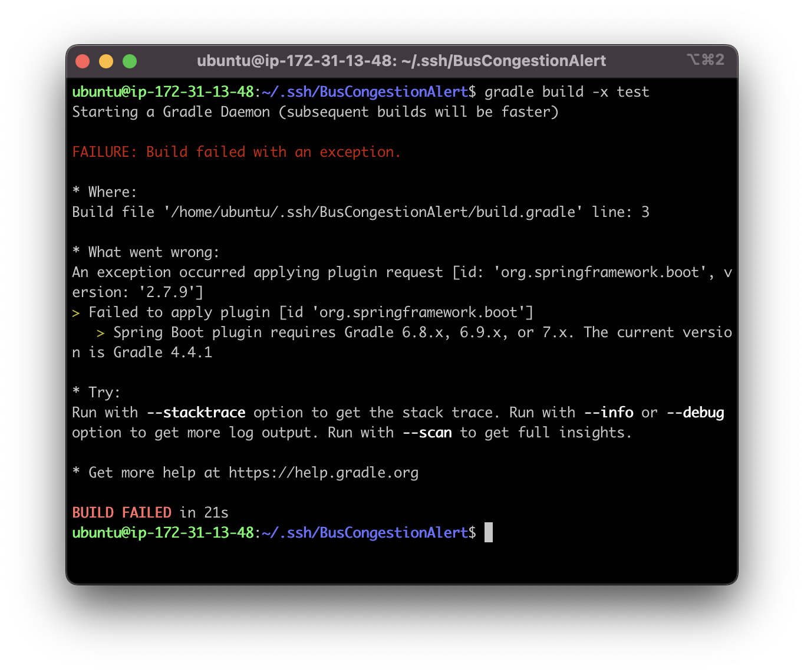Screen dimensions: 804x672
Task: Click the bottom shell prompt ubuntu@ip-172-31-13-48
Action: click(x=163, y=533)
